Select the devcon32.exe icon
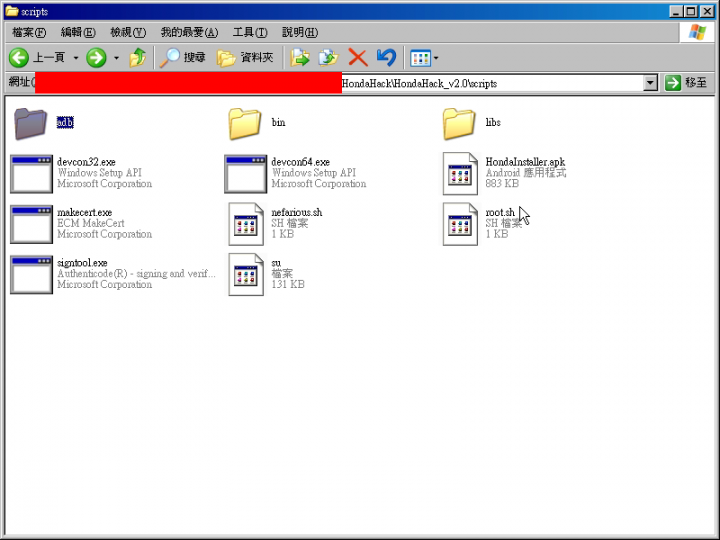This screenshot has height=540, width=720. 31,174
